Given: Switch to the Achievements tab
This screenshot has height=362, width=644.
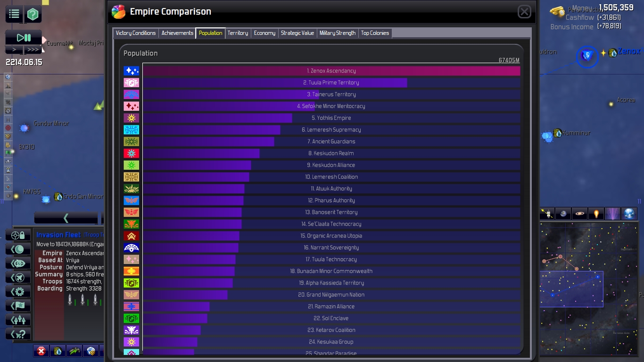Looking at the screenshot, I should 177,33.
